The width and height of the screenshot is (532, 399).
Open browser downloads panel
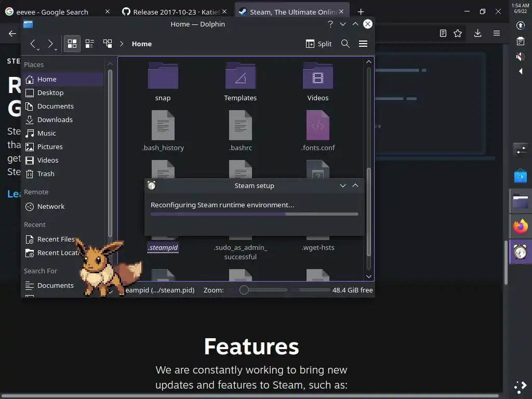pos(478,33)
